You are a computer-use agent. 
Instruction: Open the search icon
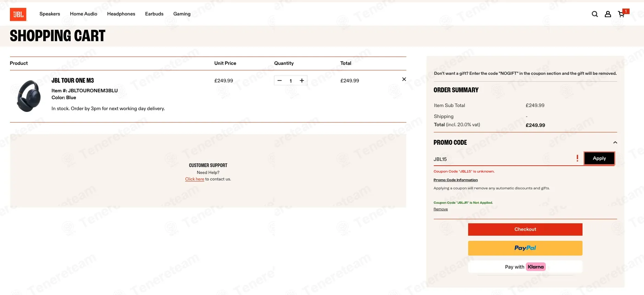[x=595, y=14]
